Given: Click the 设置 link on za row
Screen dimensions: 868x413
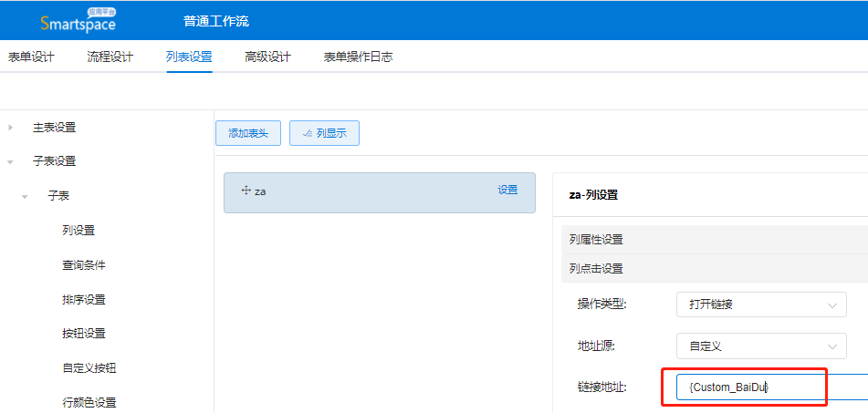Looking at the screenshot, I should (507, 191).
